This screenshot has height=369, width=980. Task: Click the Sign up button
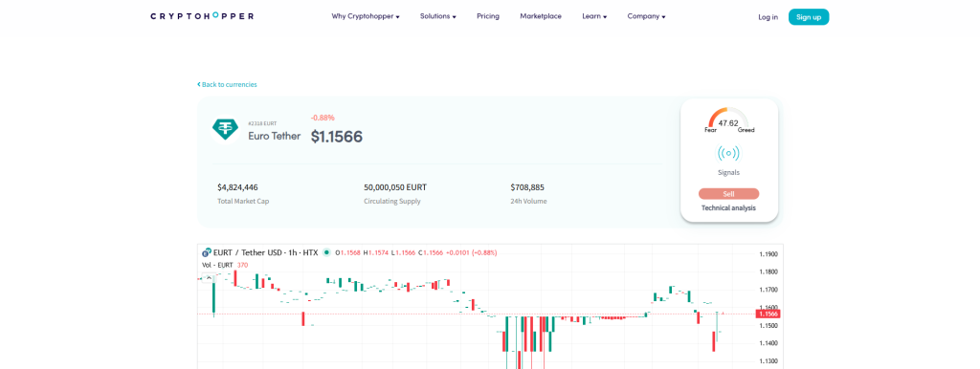809,17
